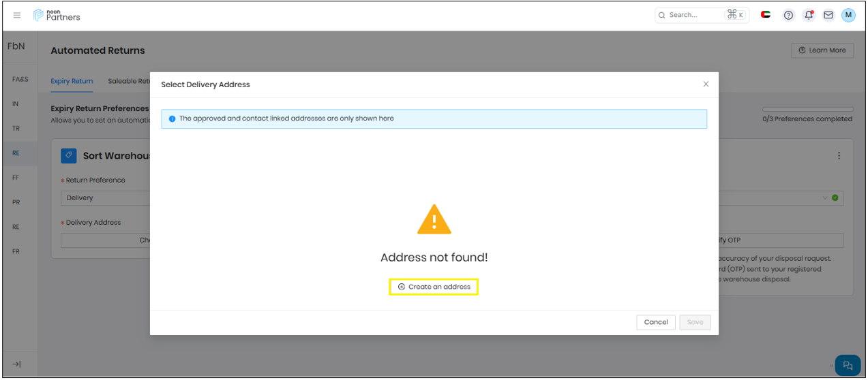Open the hamburger menu icon

tap(17, 15)
